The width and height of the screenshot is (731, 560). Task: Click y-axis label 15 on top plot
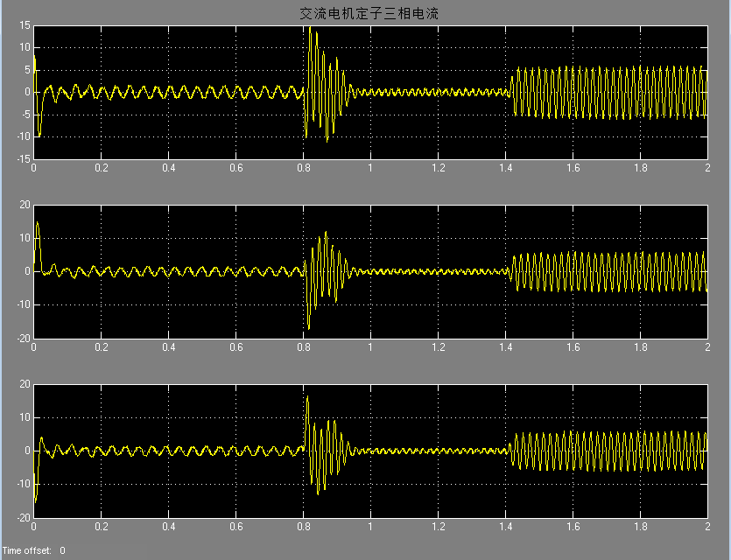[25, 25]
